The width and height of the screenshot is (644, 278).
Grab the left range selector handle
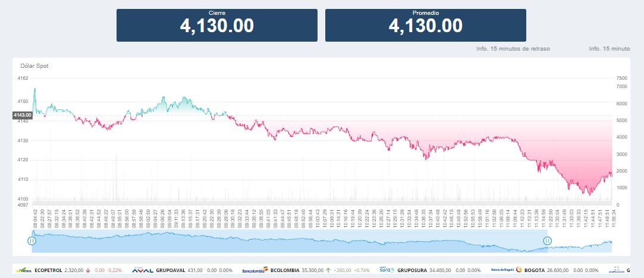tap(32, 240)
